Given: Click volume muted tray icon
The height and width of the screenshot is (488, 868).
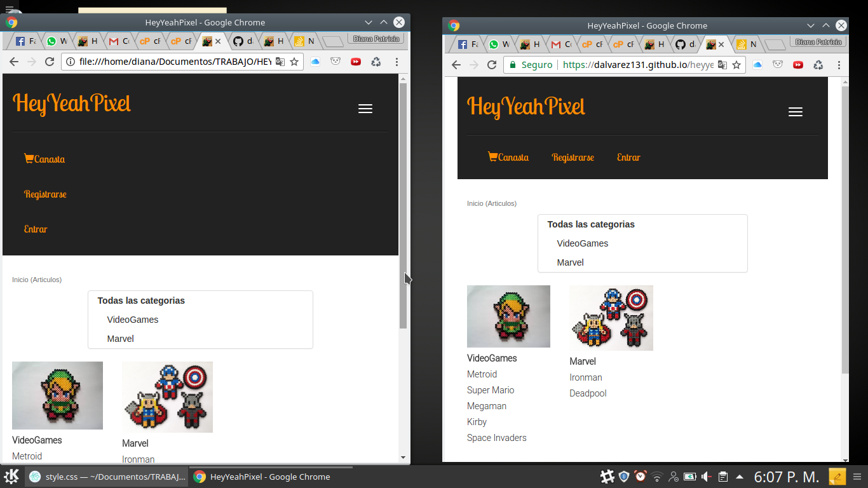Looking at the screenshot, I should pos(707,477).
